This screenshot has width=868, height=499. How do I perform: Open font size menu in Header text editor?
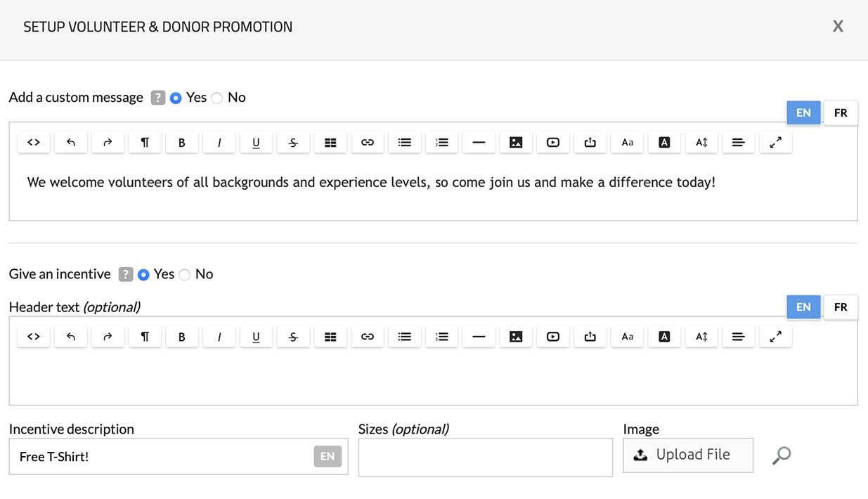click(628, 337)
